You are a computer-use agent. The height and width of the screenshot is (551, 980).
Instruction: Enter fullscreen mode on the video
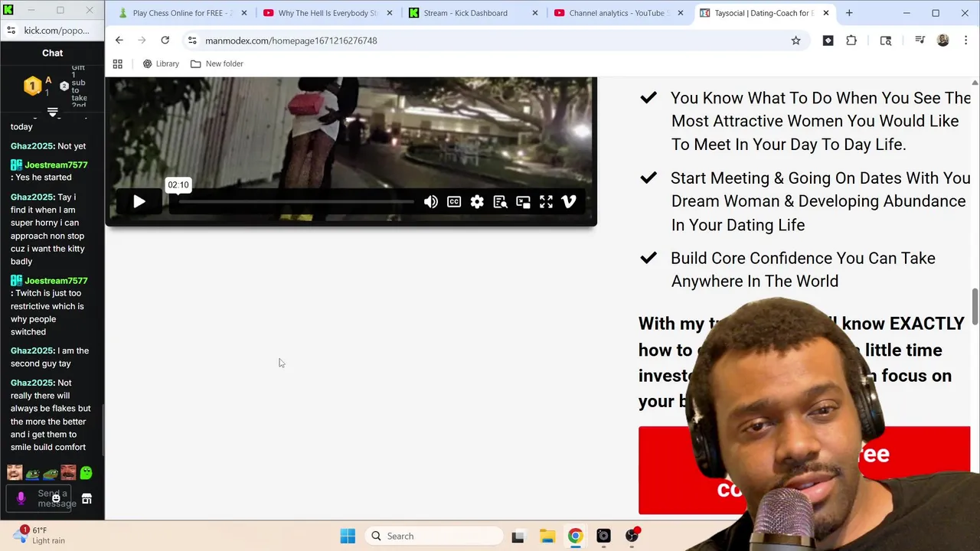click(546, 202)
